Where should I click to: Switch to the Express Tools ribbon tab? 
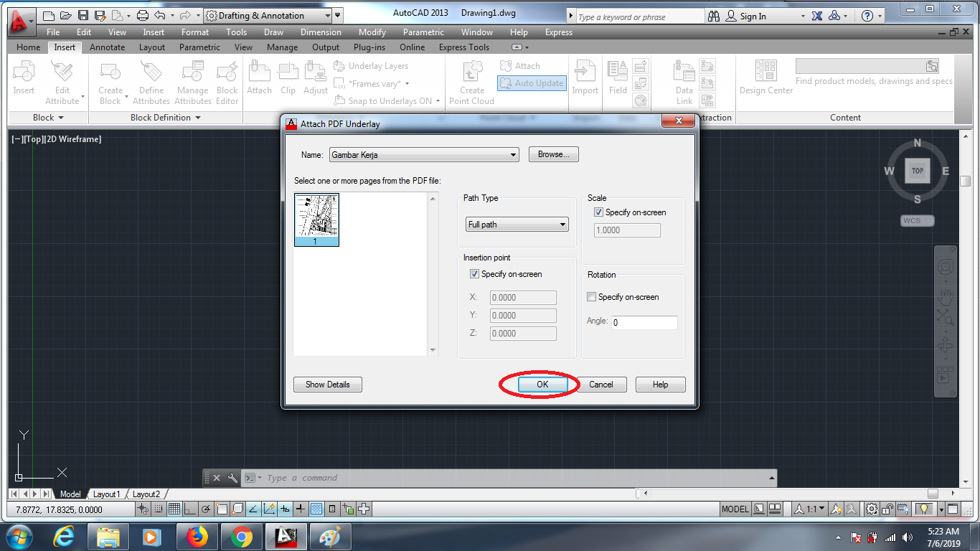[x=464, y=47]
